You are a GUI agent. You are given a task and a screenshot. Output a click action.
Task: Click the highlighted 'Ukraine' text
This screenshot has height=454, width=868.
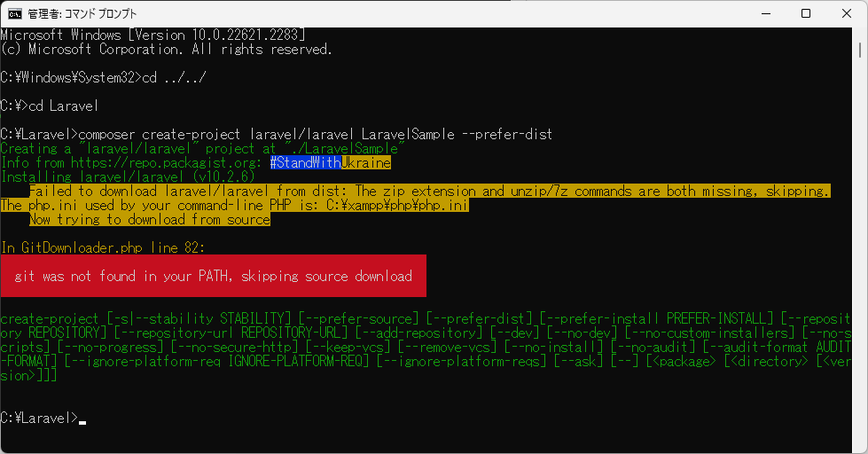[x=366, y=163]
